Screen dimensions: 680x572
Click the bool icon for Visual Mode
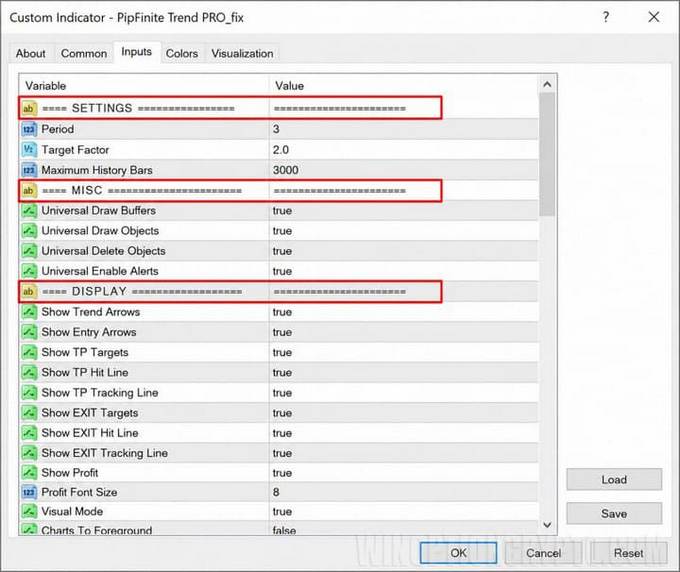pos(29,512)
